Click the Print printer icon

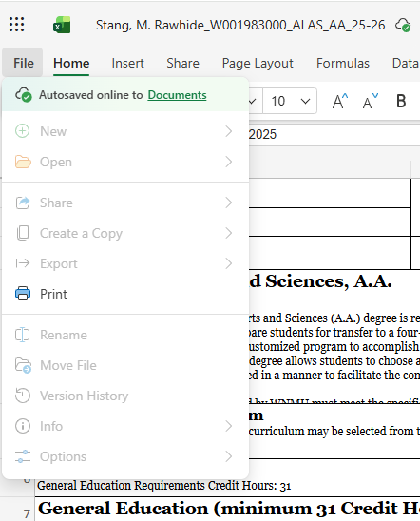point(23,294)
